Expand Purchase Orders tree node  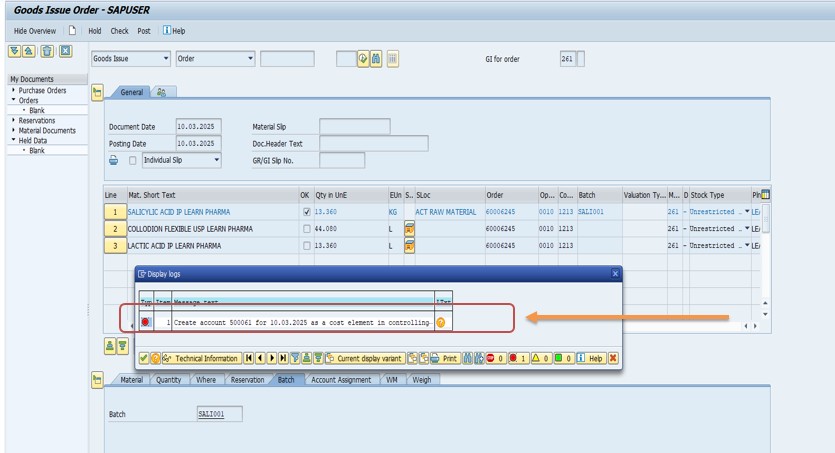pos(13,90)
